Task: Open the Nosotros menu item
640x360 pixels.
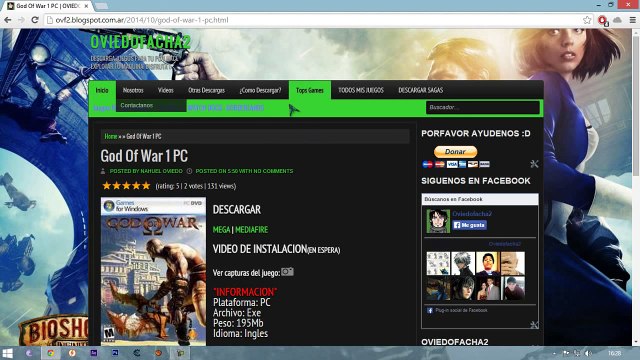Action: (133, 90)
